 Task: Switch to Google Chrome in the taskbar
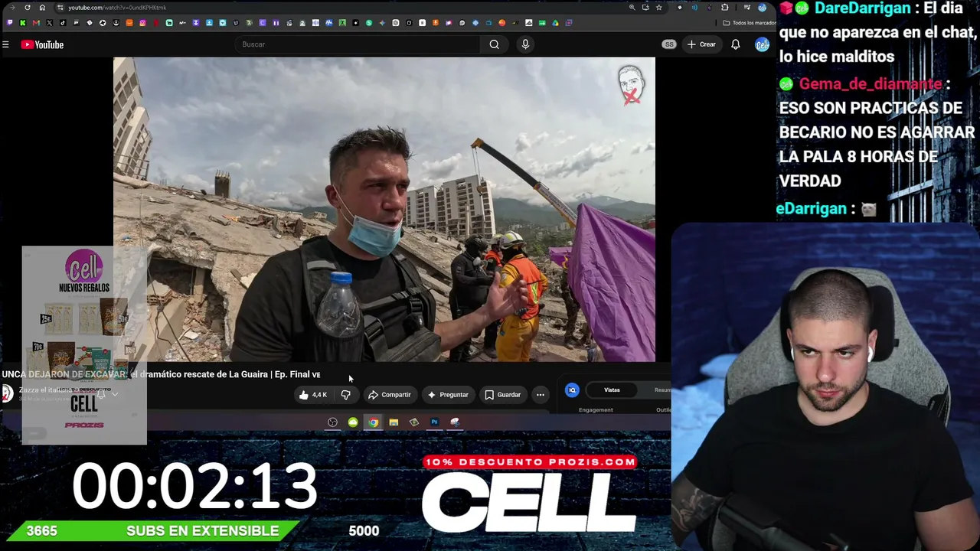(x=373, y=422)
